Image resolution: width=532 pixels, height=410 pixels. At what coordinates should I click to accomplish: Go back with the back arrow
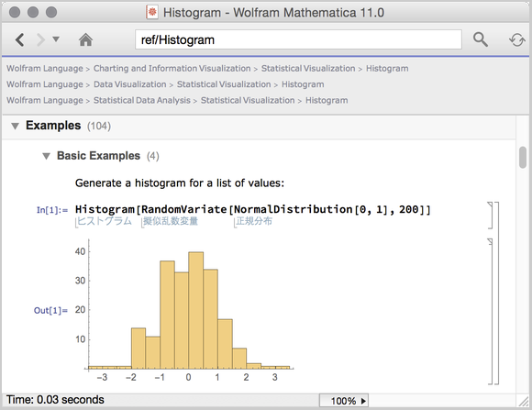click(19, 39)
